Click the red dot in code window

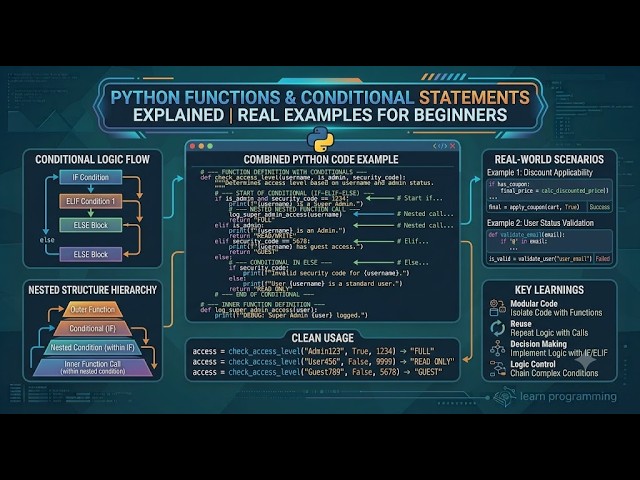(x=193, y=146)
